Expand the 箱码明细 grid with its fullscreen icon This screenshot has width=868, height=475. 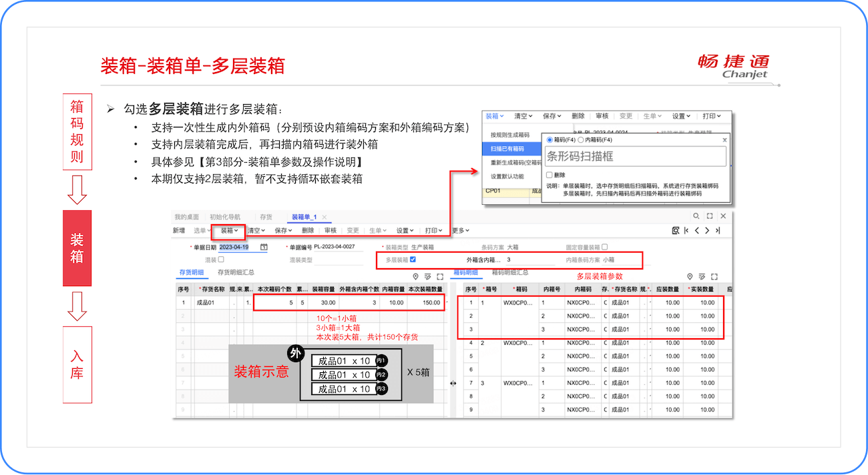(714, 276)
